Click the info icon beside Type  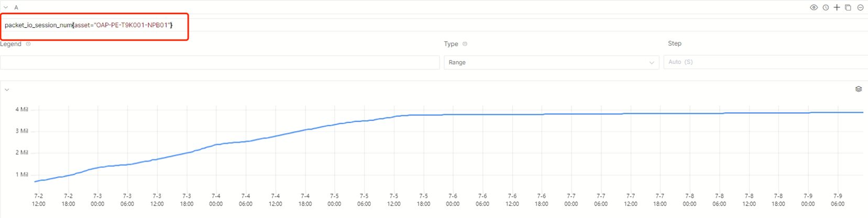click(465, 44)
